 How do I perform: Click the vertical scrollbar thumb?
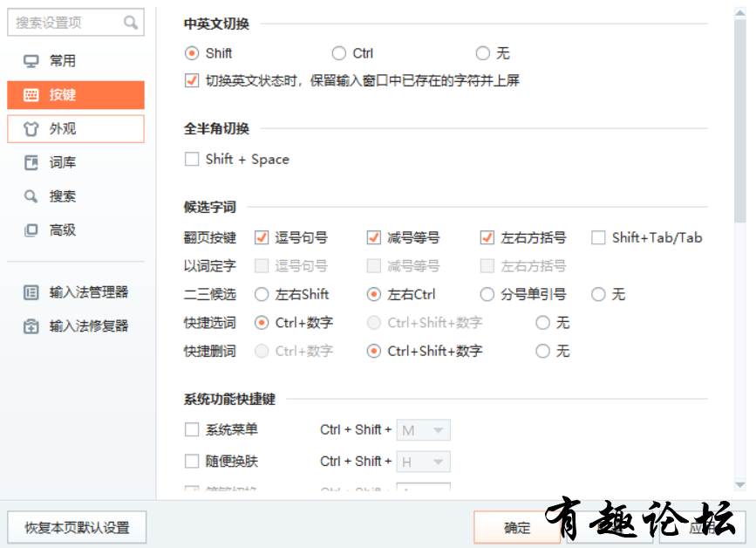coord(740,120)
